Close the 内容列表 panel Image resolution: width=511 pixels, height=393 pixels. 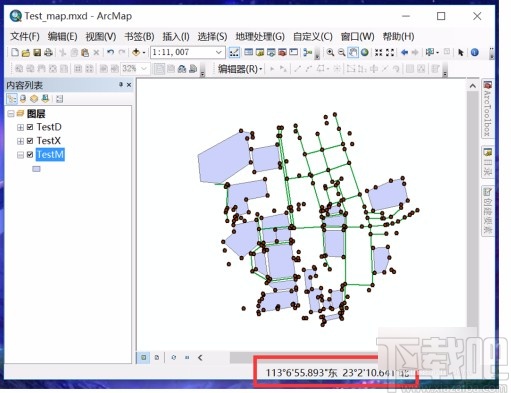click(129, 85)
